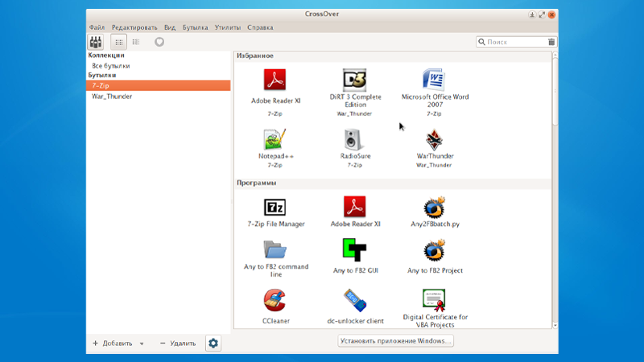Open Any to FB2 command line folder
The width and height of the screenshot is (644, 362).
[x=275, y=249]
